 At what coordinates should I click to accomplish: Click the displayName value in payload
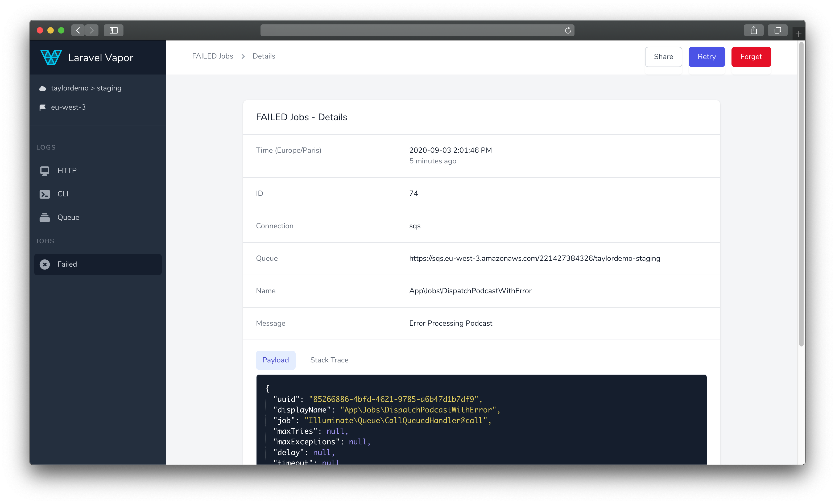(418, 410)
